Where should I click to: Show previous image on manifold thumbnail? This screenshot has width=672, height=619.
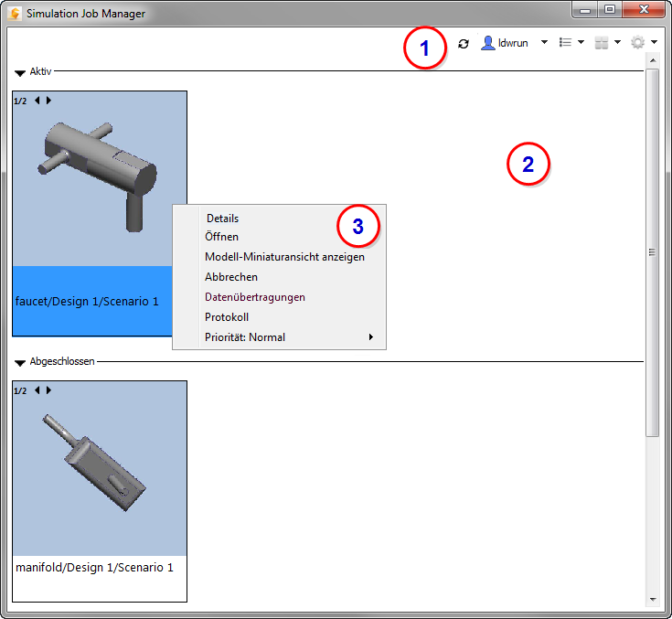coord(37,390)
